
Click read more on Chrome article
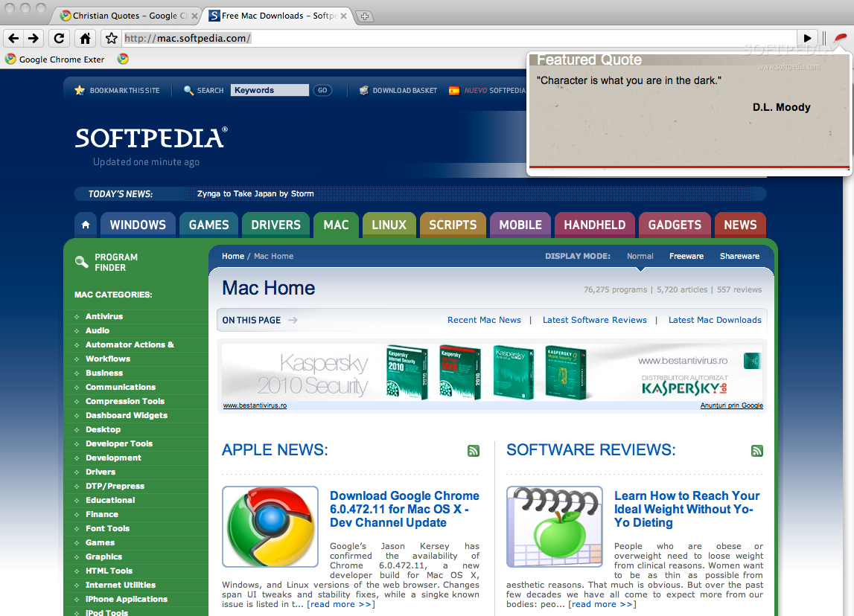(341, 604)
